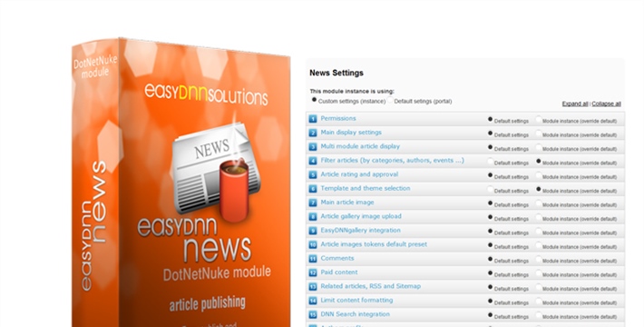Expand the Main display settings section
644x327 pixels.
coord(351,133)
